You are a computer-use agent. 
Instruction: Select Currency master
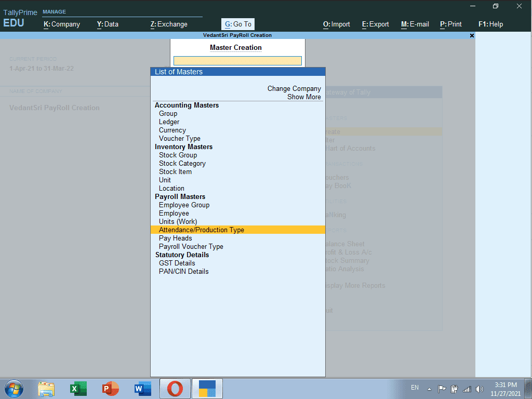coord(172,130)
